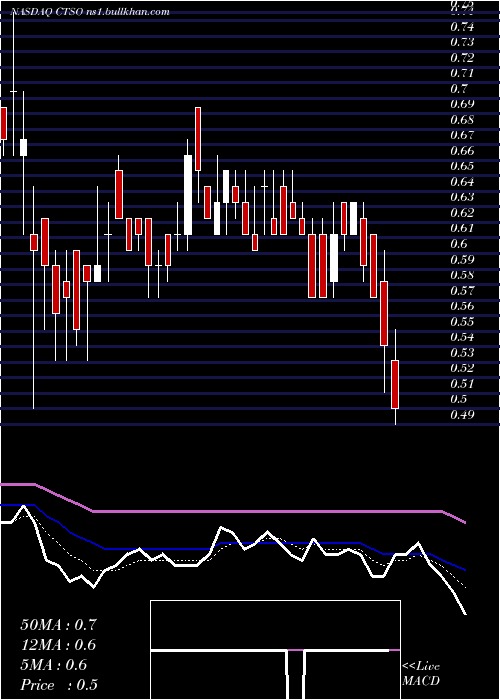This screenshot has height=700, width=500.
Task: Click the 0.72 price axis label
Action: tap(462, 58)
